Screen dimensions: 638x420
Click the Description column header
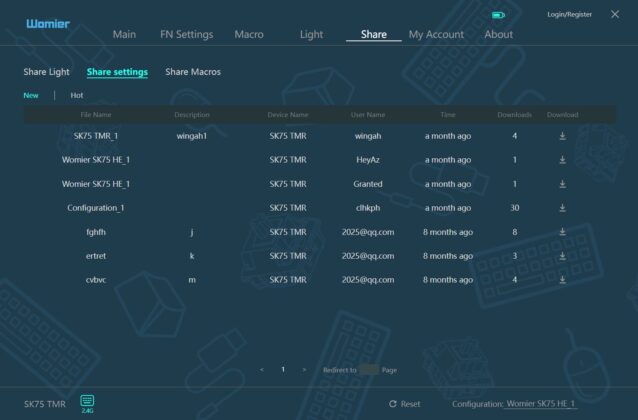[x=192, y=115]
